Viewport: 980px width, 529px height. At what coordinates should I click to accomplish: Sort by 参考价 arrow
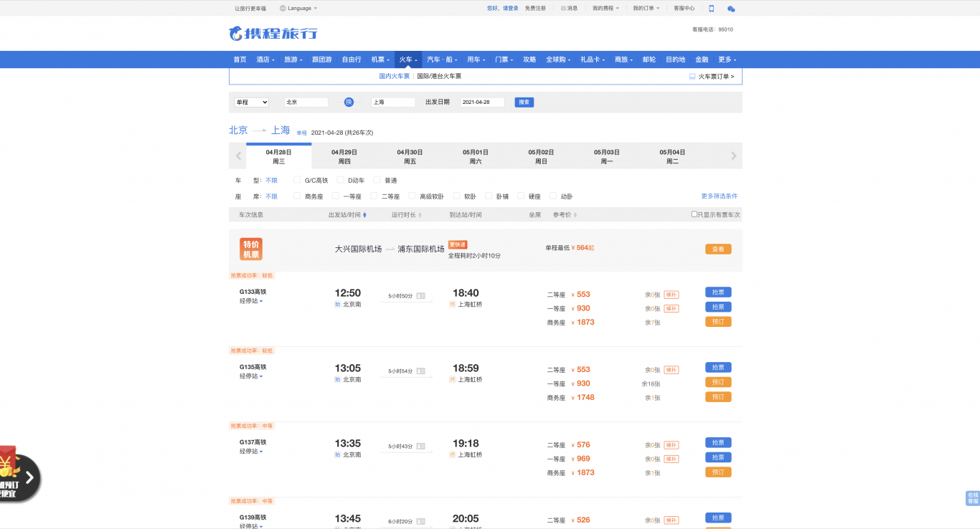pos(575,214)
